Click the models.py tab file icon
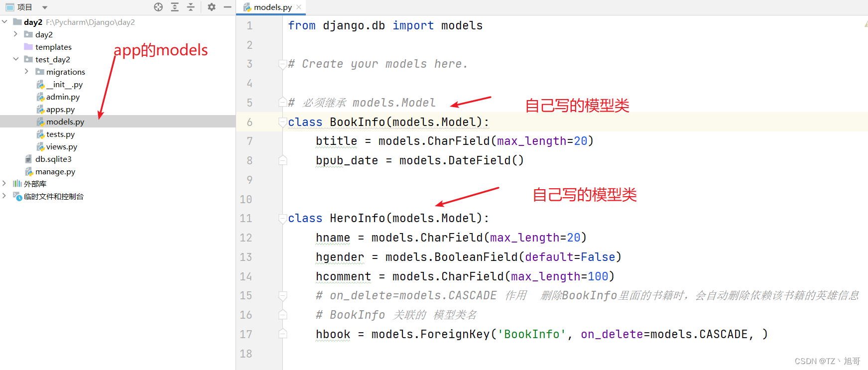Screen dimensions: 868x370 point(247,7)
